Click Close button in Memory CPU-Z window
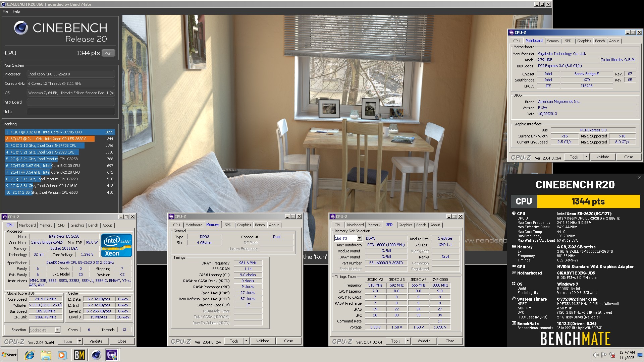 coord(288,341)
